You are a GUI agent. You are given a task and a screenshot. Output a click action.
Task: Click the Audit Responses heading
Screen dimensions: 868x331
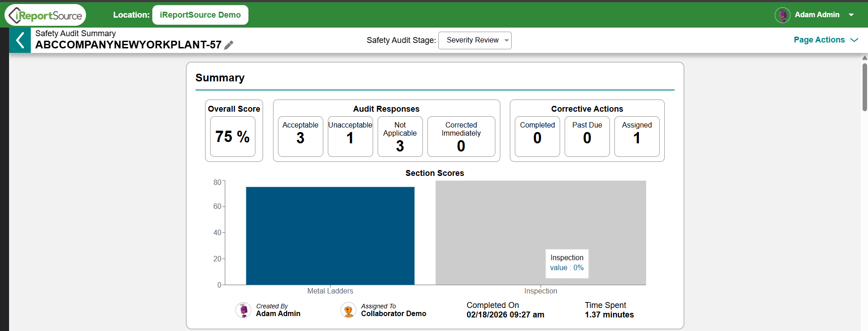[x=386, y=109]
